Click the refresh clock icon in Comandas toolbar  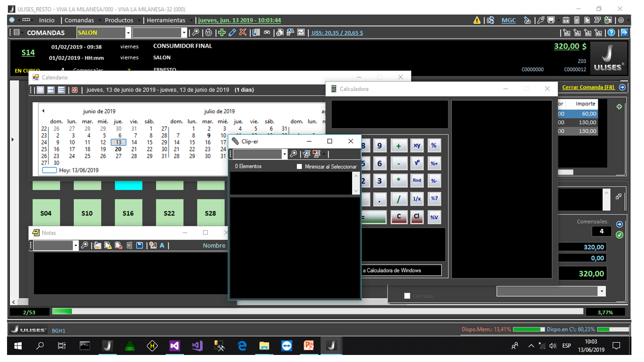209,33
